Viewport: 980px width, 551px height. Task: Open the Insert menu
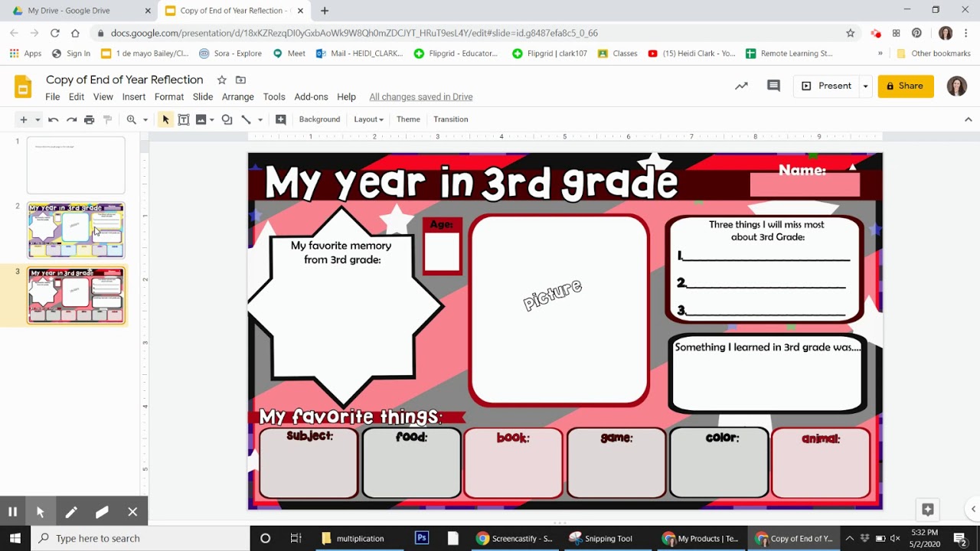click(134, 97)
